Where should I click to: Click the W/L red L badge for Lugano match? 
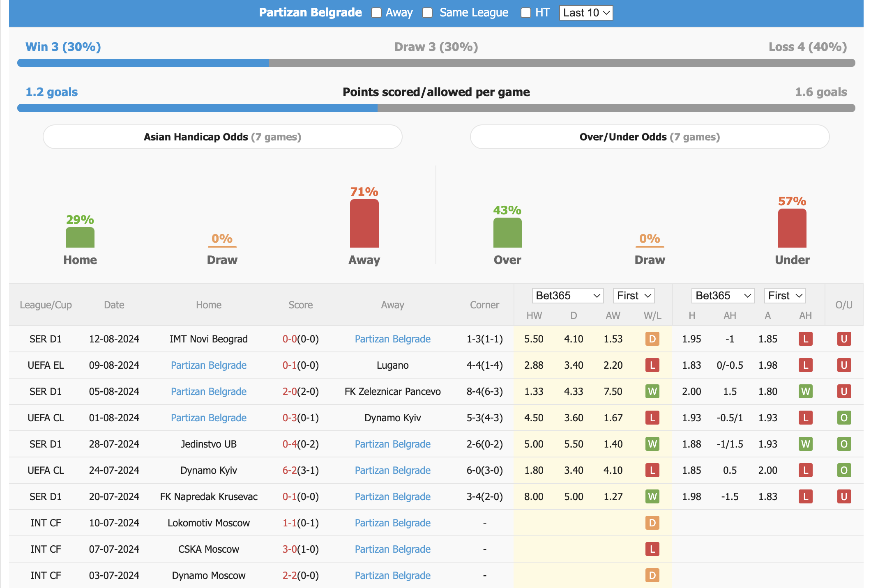pos(652,365)
